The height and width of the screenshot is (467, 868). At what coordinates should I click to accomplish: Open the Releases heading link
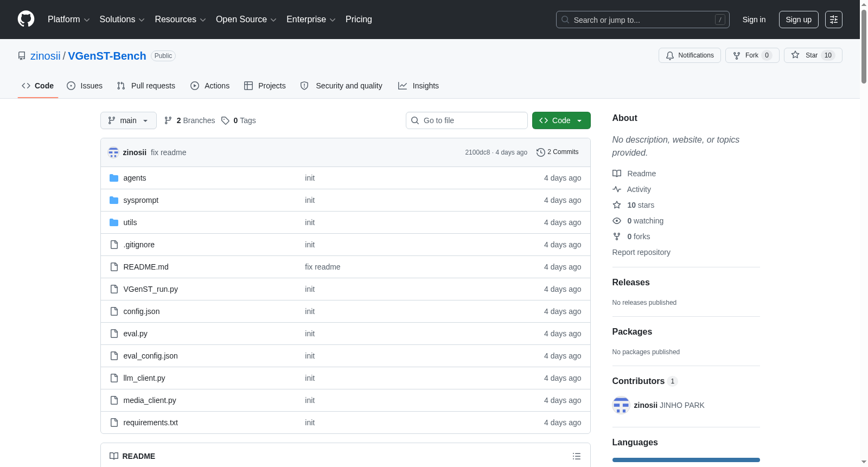tap(631, 283)
